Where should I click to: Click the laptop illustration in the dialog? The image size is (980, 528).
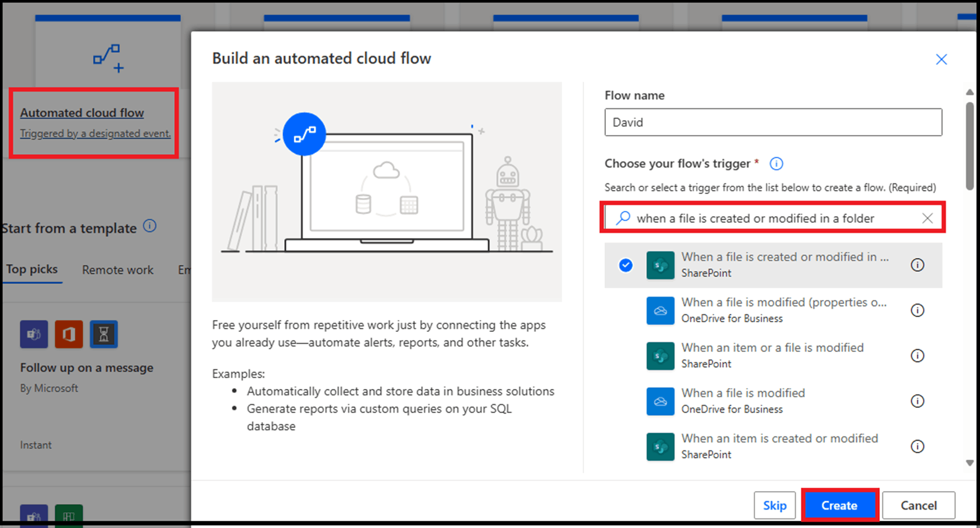[x=386, y=192]
